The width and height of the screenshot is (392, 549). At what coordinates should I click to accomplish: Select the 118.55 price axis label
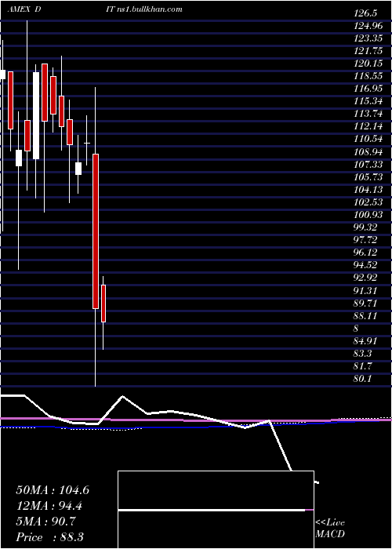pos(368,76)
